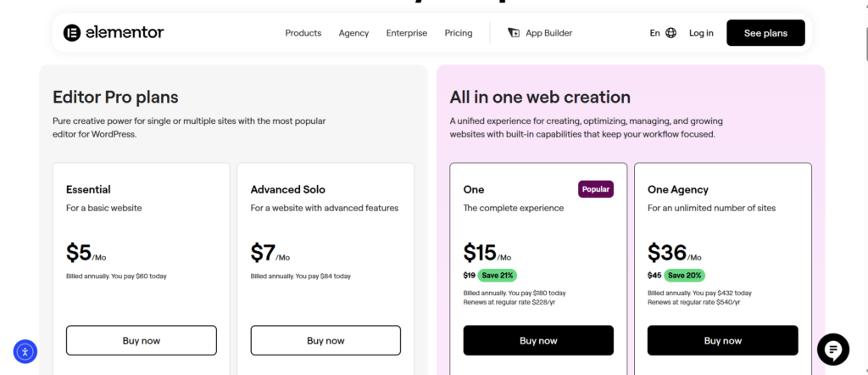Click the Log in link
Image resolution: width=868 pixels, height=375 pixels.
click(x=701, y=33)
